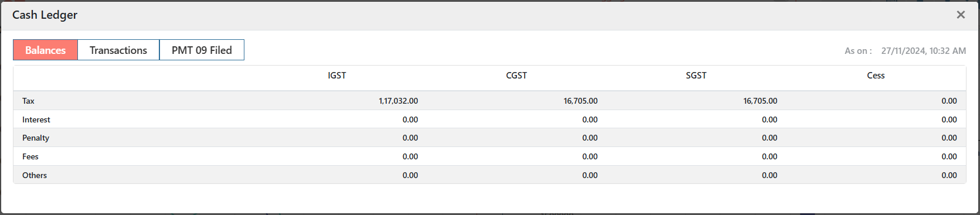Click the Interest row label
This screenshot has height=215, width=980.
coord(36,120)
